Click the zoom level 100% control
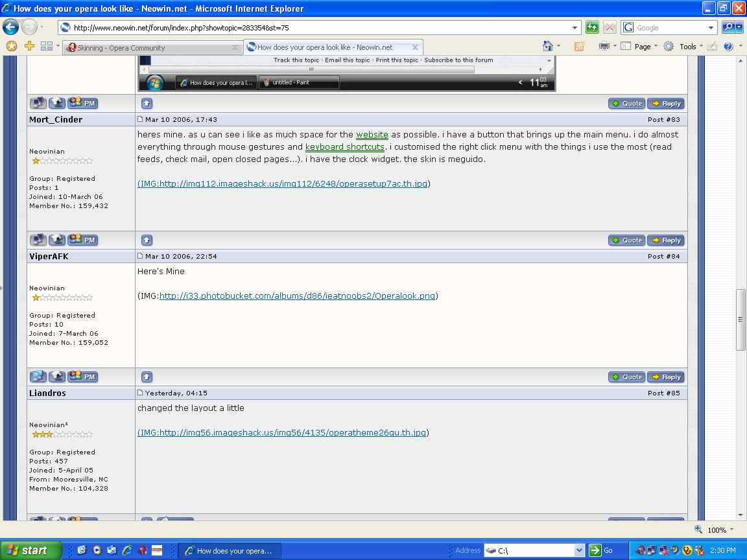The image size is (747, 560). coord(714,530)
